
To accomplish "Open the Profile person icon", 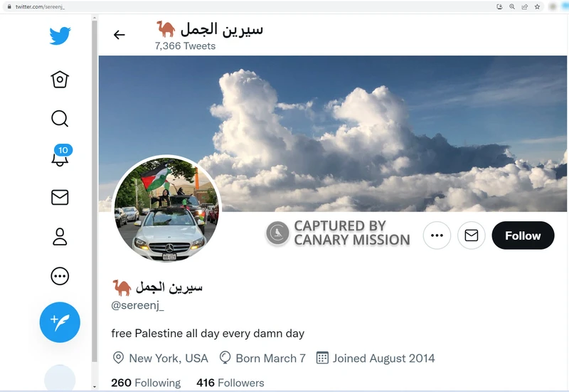I will (x=60, y=237).
